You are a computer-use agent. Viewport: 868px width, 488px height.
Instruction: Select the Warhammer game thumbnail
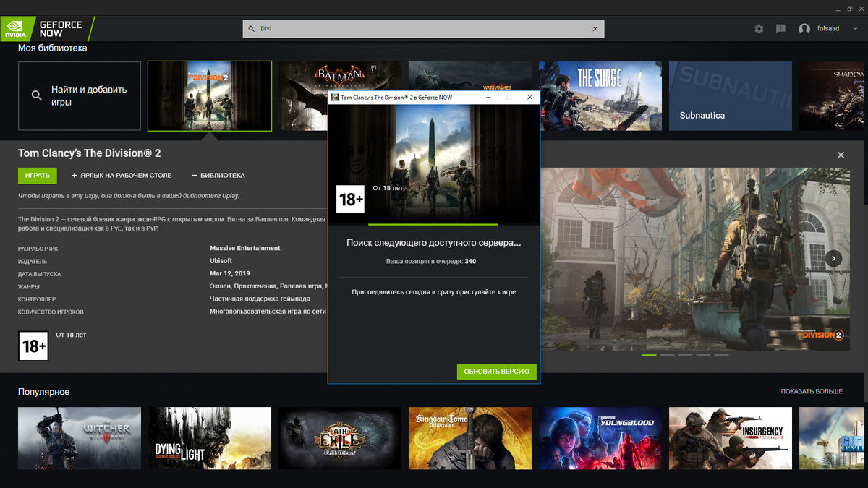[x=470, y=77]
